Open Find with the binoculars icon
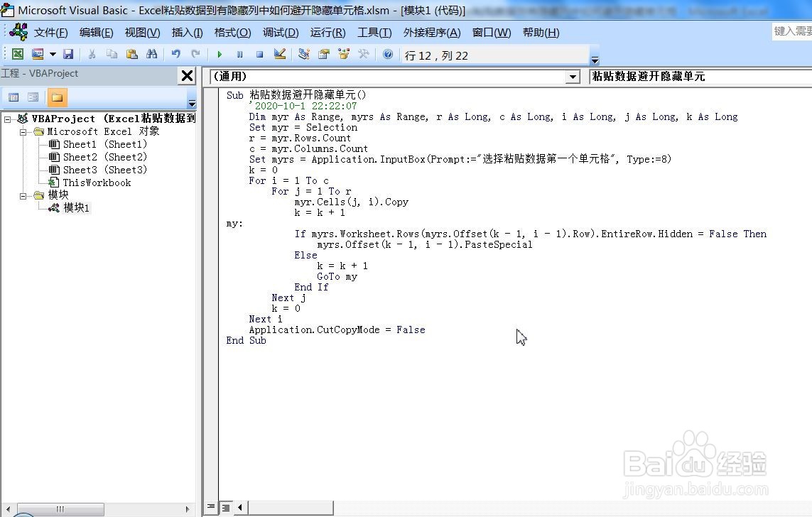This screenshot has width=812, height=517. coord(152,54)
